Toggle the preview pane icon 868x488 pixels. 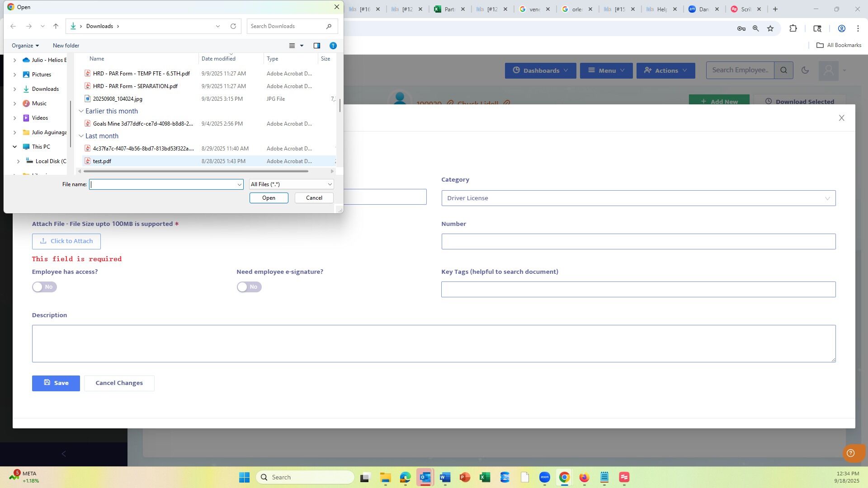[x=317, y=46]
